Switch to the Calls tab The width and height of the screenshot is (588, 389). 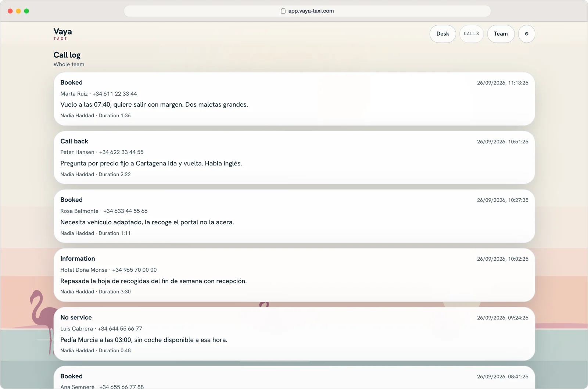[471, 34]
